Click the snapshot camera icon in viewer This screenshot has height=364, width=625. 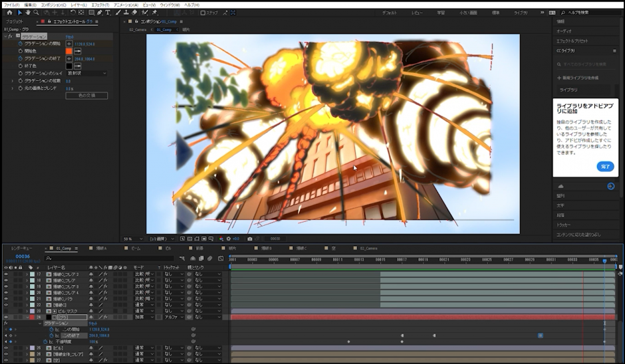pos(249,238)
